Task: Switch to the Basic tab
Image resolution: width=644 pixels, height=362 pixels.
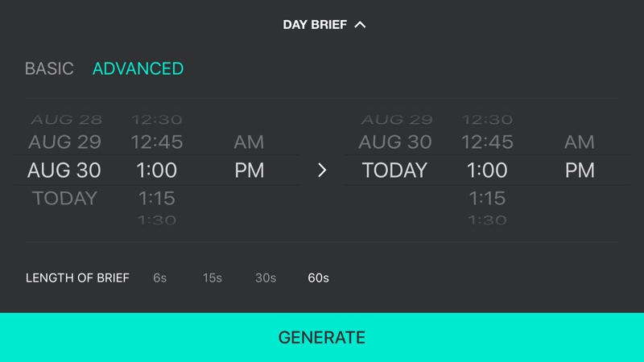Action: 49,69
